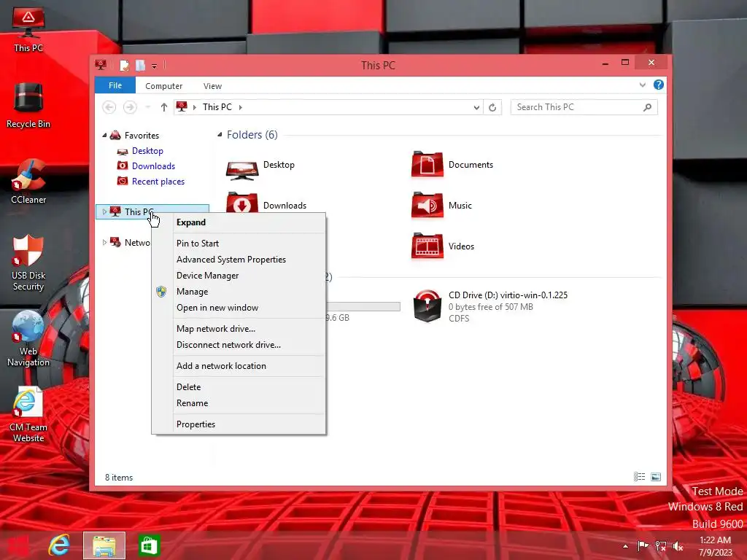This screenshot has width=747, height=560.
Task: Choose Expand in context menu
Action: click(239, 222)
